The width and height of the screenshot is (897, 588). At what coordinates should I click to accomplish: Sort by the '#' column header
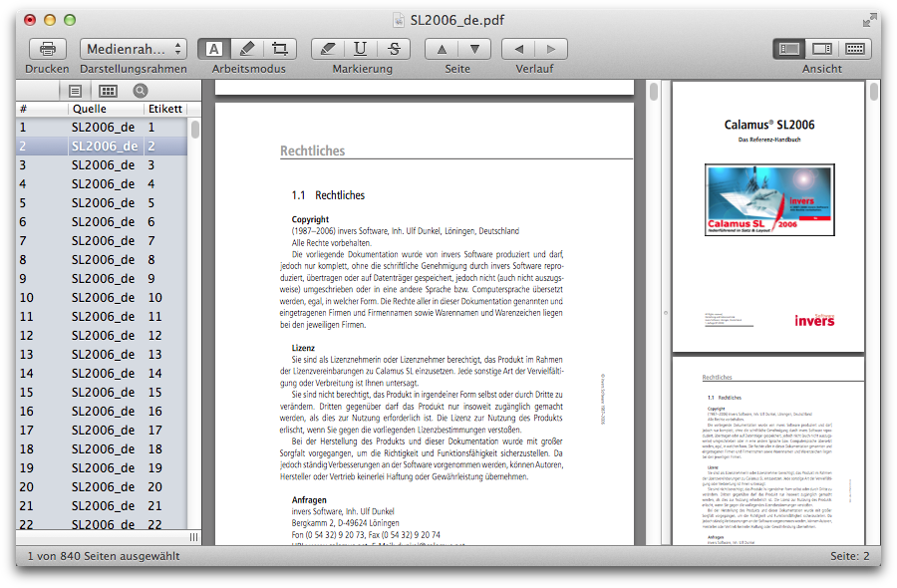42,109
